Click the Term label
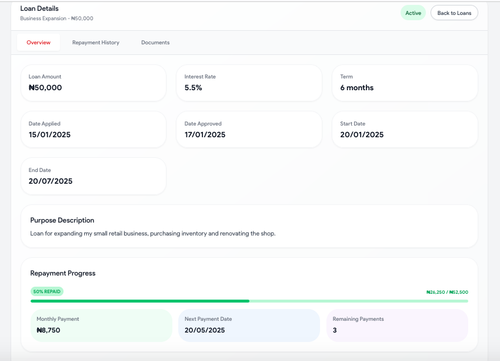The height and width of the screenshot is (361, 500). click(346, 77)
